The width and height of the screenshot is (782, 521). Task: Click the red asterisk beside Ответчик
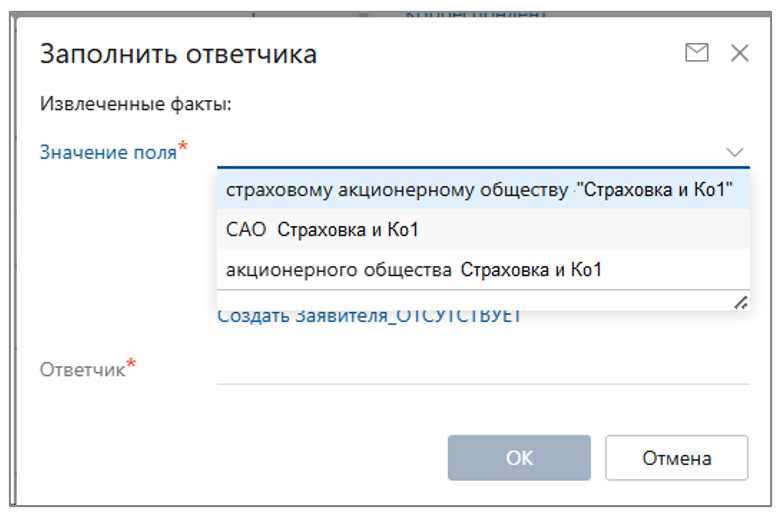[x=131, y=367]
